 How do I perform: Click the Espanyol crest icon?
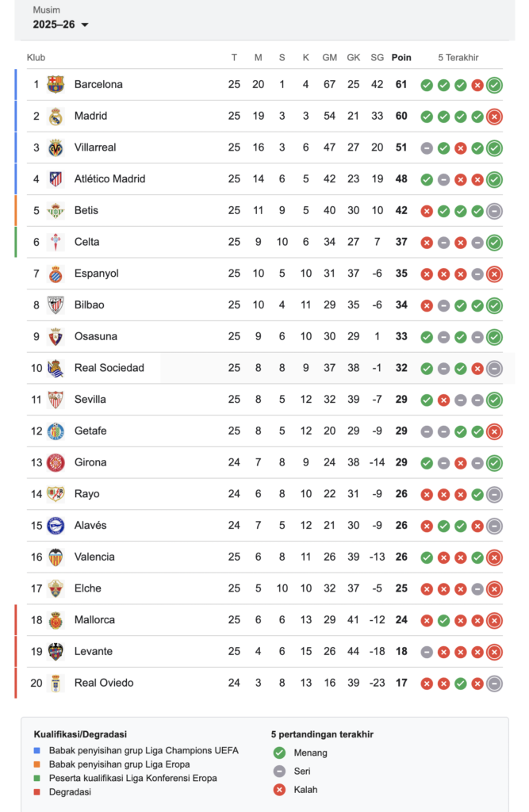[x=56, y=274]
